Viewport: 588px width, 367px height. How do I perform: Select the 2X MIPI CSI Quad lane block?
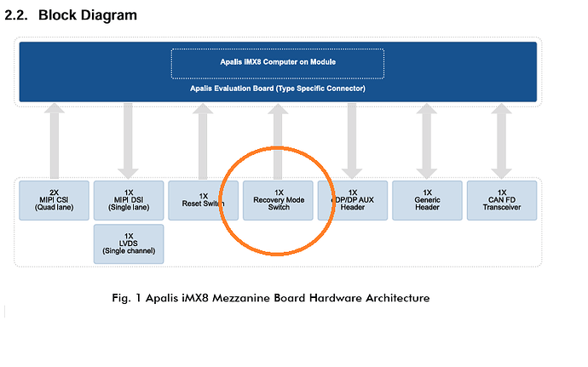54,200
